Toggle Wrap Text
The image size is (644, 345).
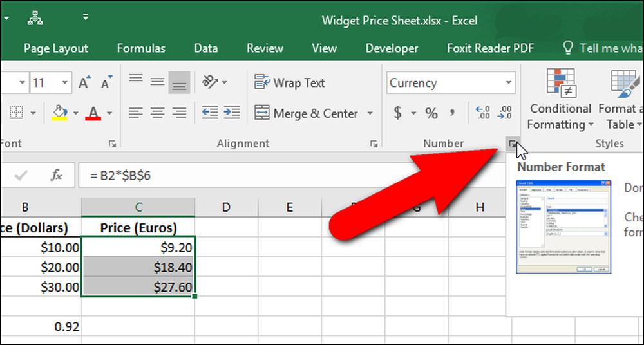point(289,82)
